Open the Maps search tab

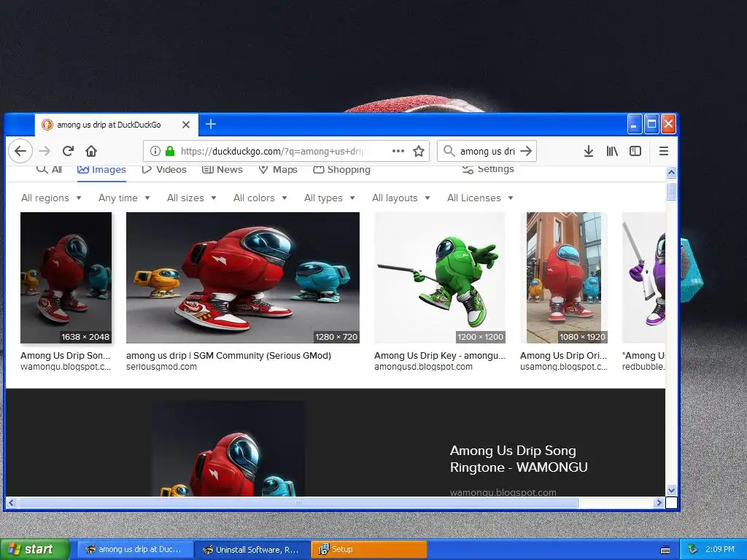tap(278, 169)
